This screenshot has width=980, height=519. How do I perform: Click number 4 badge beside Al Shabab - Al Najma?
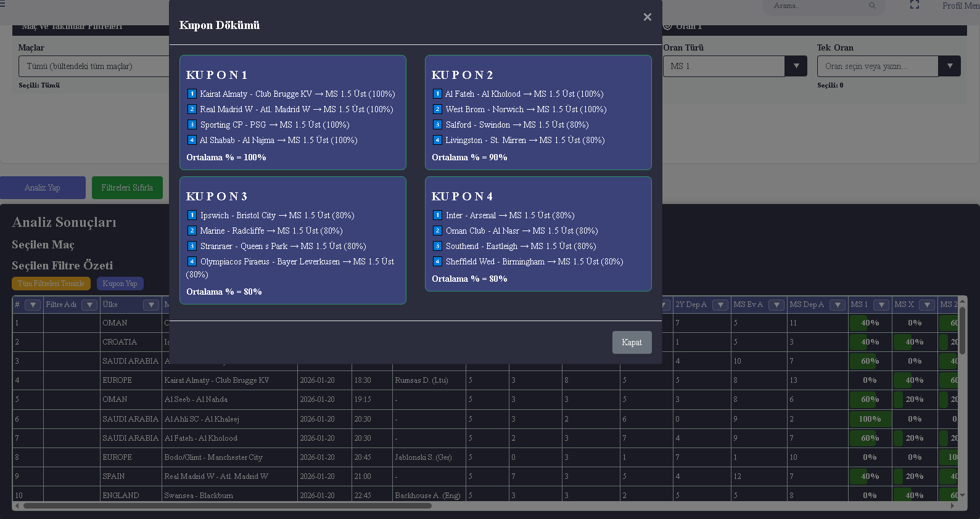192,140
